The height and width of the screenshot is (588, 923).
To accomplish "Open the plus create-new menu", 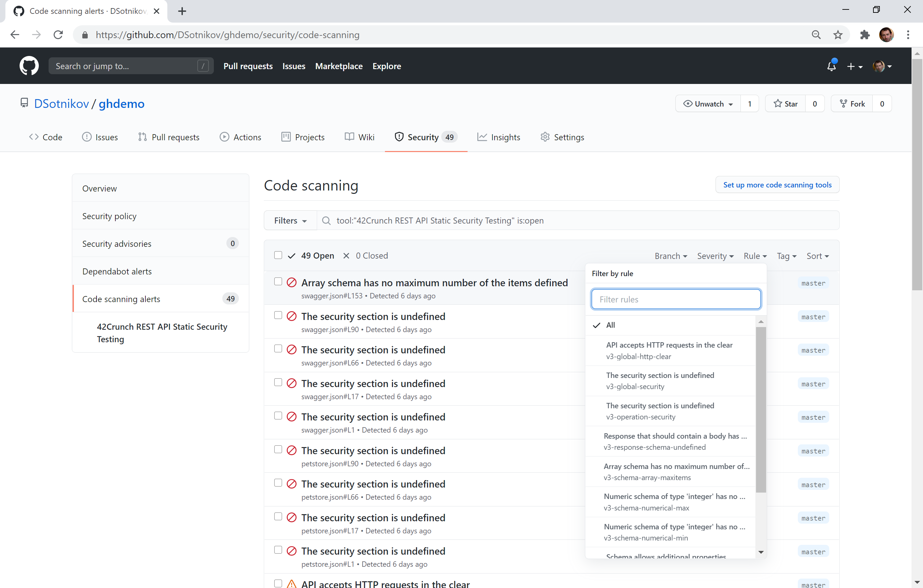I will (x=855, y=66).
